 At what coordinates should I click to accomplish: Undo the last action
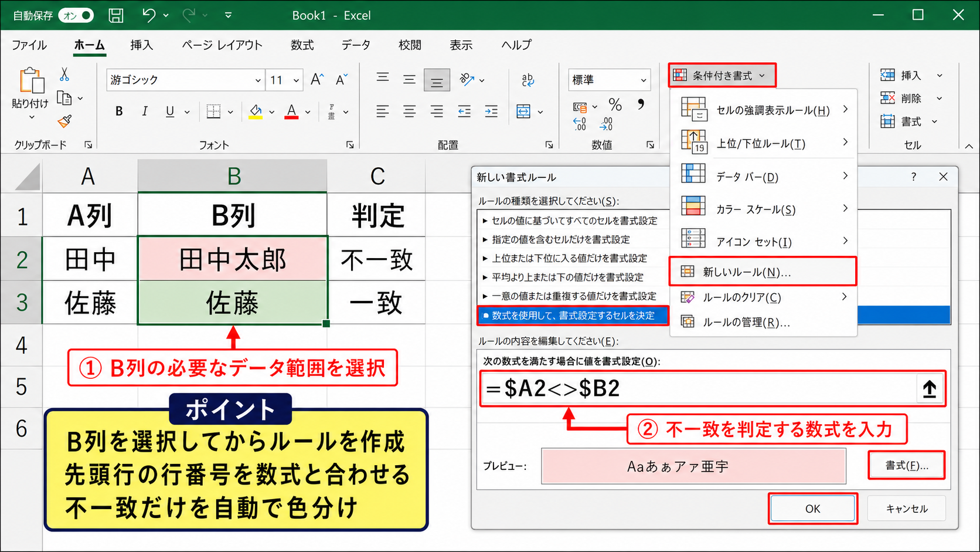click(149, 15)
